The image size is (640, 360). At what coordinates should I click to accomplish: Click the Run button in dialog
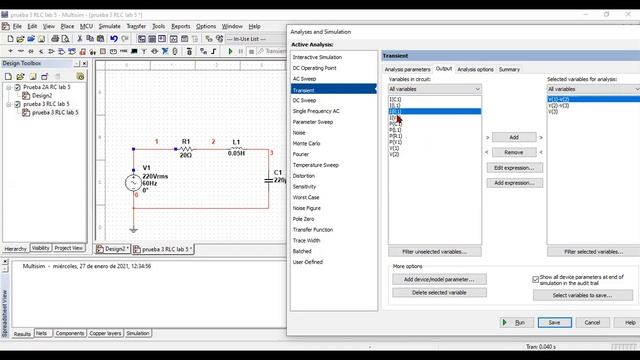pos(516,322)
